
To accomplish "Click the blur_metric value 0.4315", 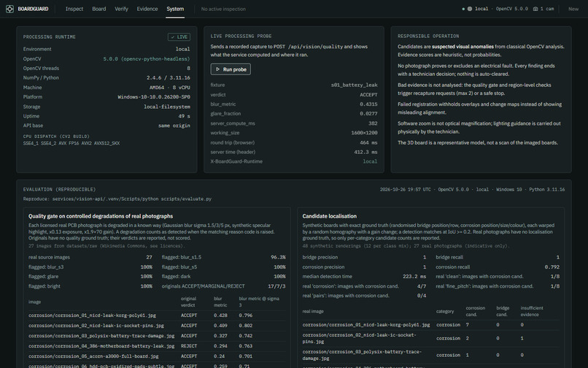I will (368, 104).
